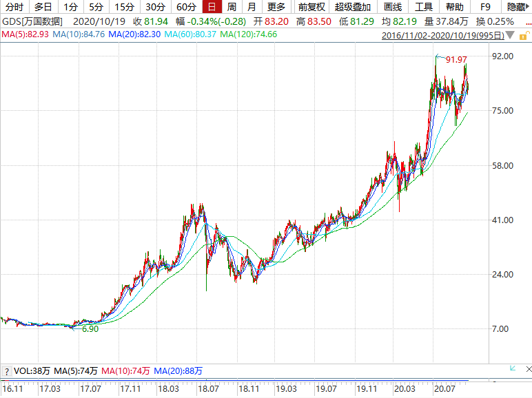Change chart to 月 monthly period
The height and width of the screenshot is (398, 532).
click(252, 7)
